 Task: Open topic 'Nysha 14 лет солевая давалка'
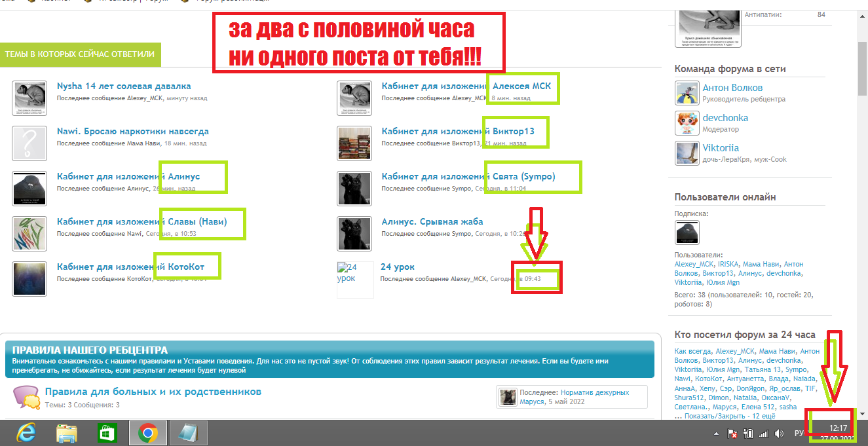pyautogui.click(x=124, y=86)
